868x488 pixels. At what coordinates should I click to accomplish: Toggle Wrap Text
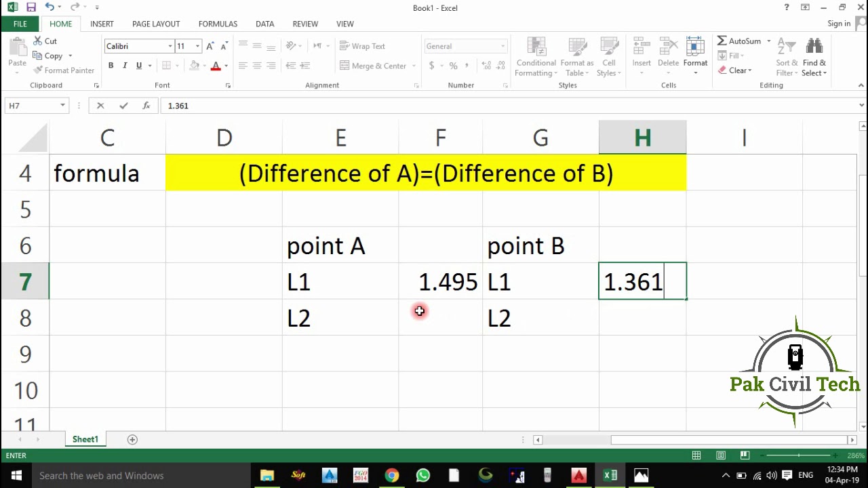click(x=362, y=46)
